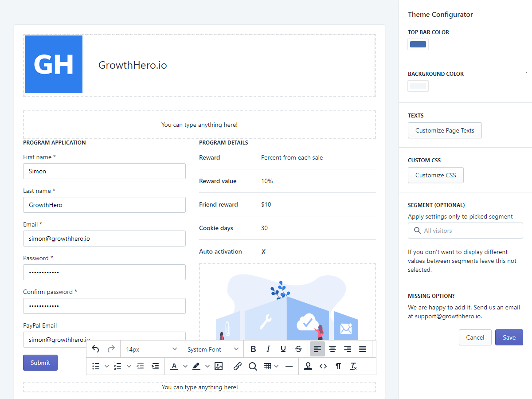Insert a link
Viewport: 532px width, 399px height.
[238, 366]
